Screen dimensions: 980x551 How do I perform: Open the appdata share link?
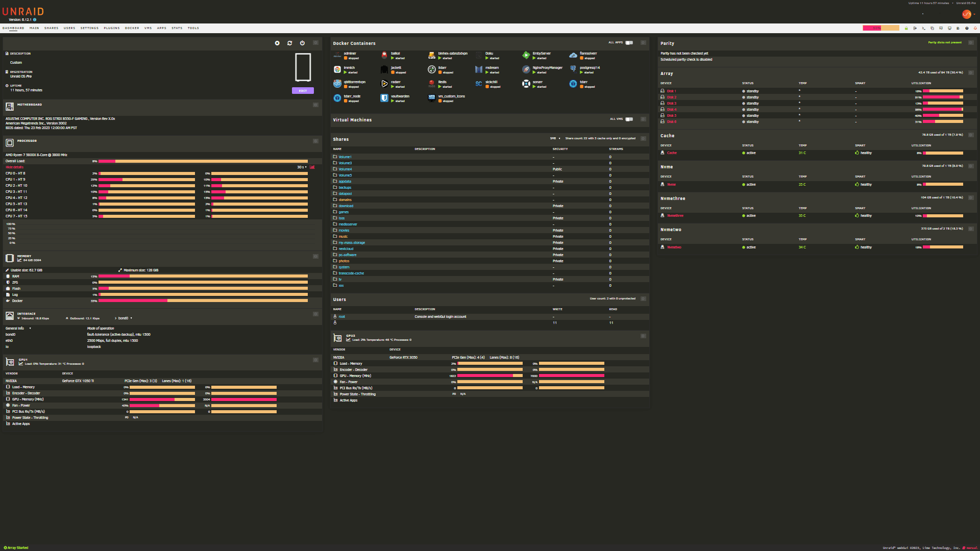click(345, 182)
